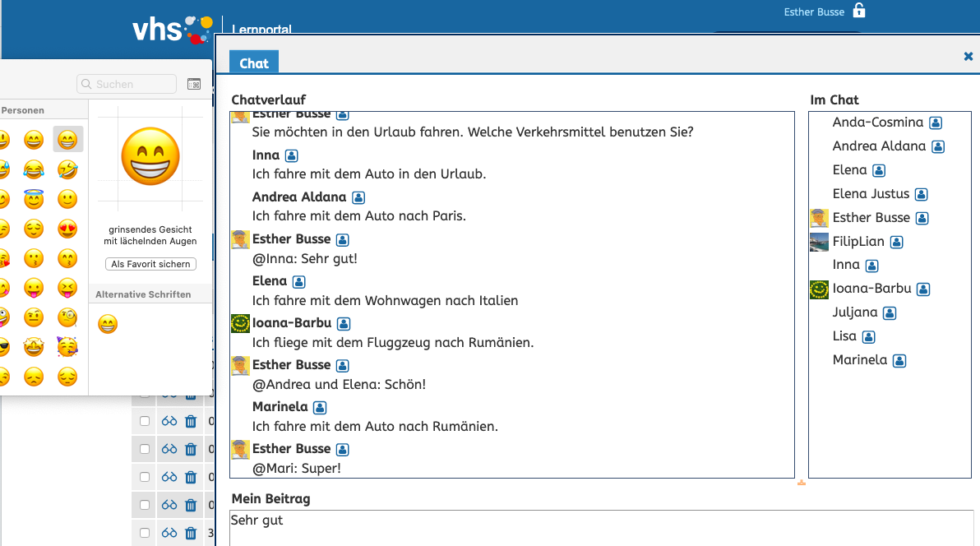Toggle the character viewer icon beside Suchen field

point(194,84)
